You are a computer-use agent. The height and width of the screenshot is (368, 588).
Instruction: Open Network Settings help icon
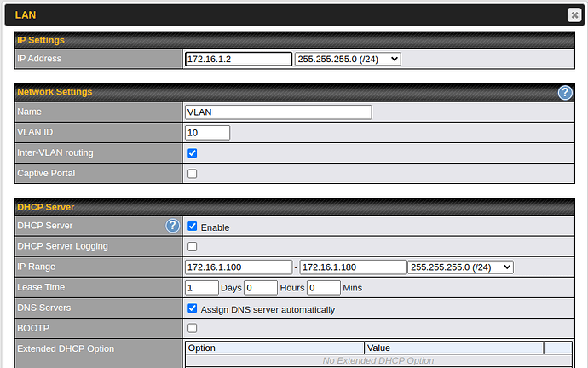pos(564,92)
